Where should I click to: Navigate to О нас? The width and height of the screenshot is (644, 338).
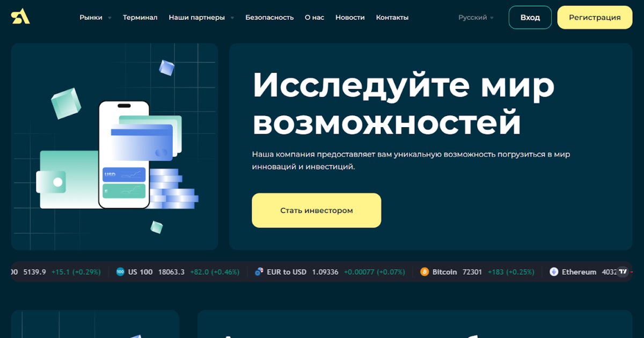coord(314,17)
